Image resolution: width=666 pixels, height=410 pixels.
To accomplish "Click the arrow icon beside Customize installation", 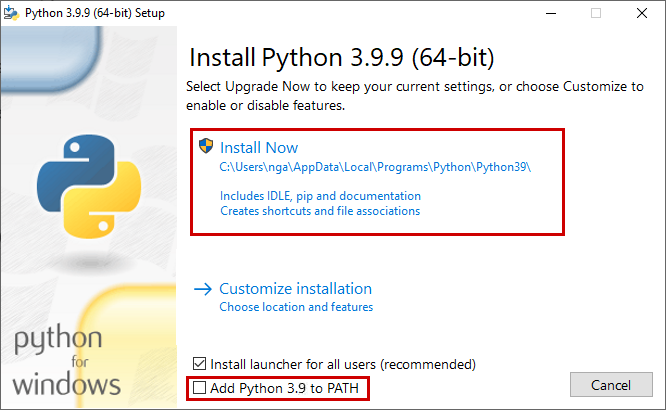I will pos(203,289).
